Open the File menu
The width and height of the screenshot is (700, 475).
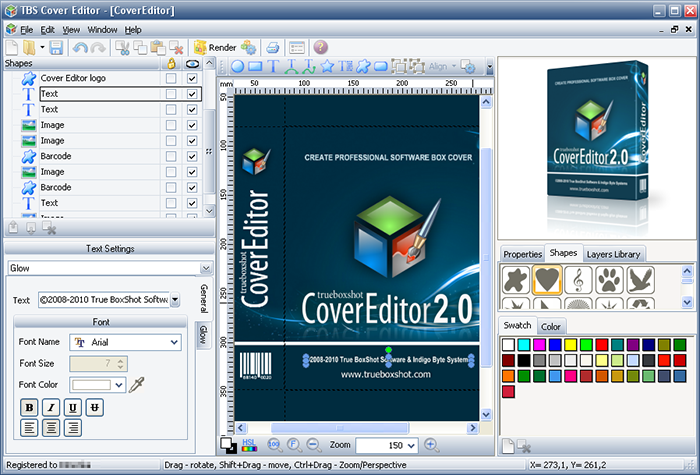click(26, 30)
